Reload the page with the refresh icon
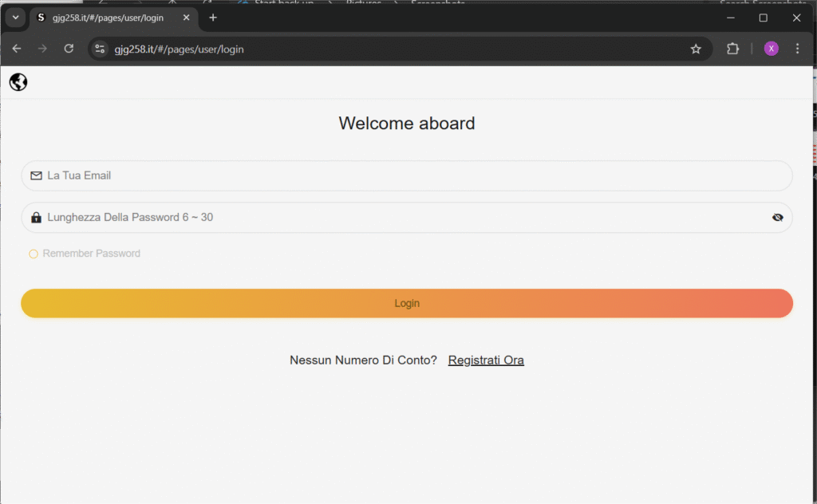Screen dimensions: 817x504 point(69,49)
